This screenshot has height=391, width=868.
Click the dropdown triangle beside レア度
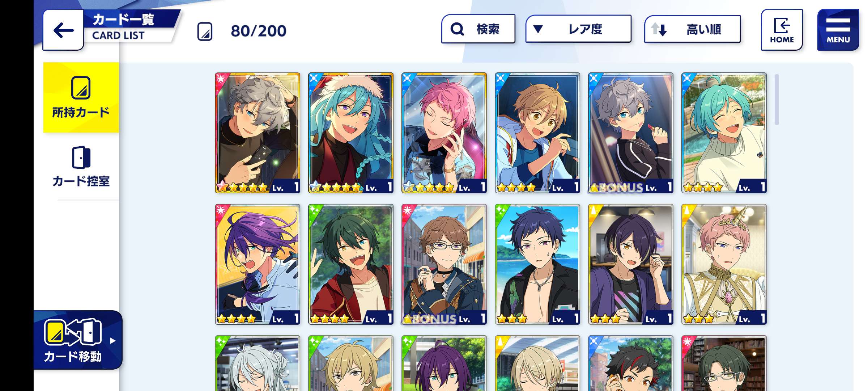click(x=538, y=29)
